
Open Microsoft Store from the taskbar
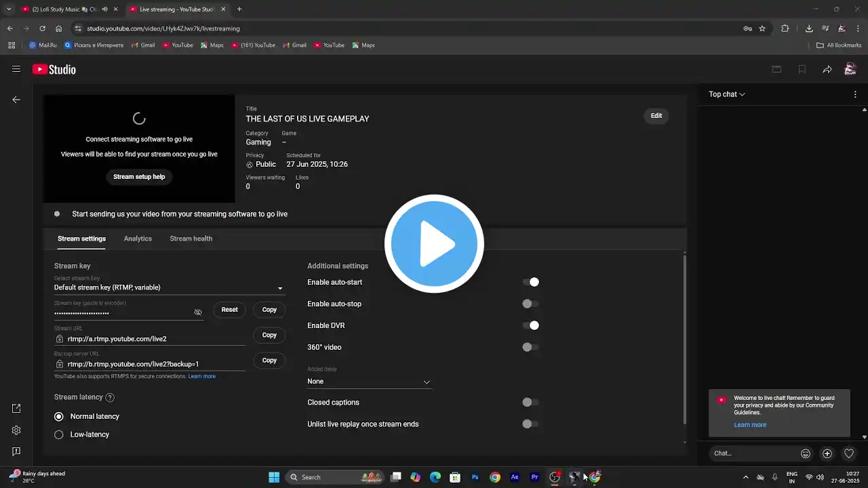point(455,477)
